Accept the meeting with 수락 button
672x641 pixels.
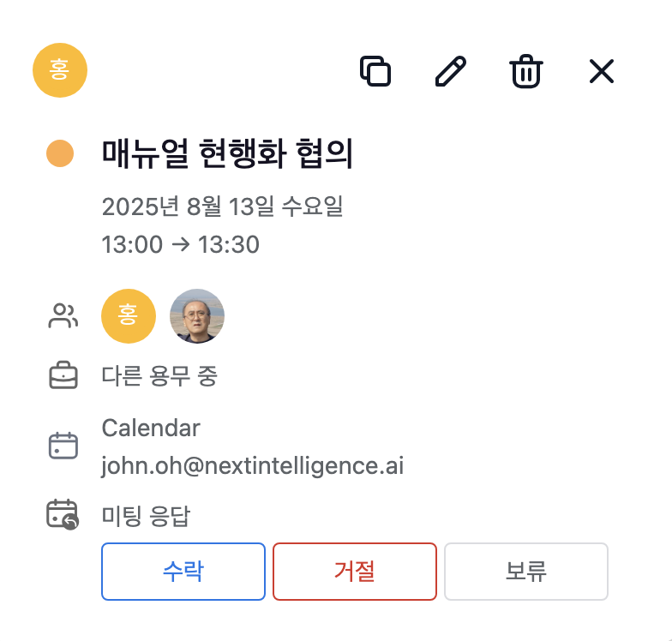pyautogui.click(x=183, y=572)
